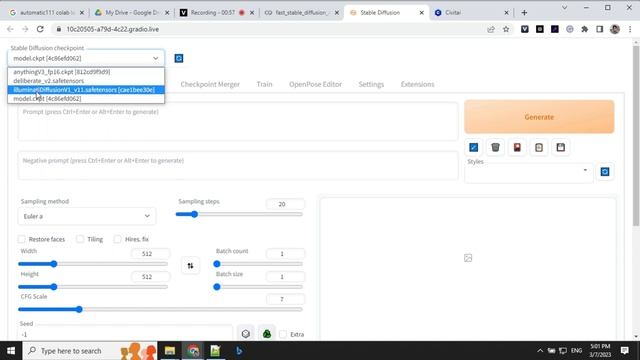Open Chrome from the taskbar
This screenshot has width=640, height=360.
pos(193,351)
